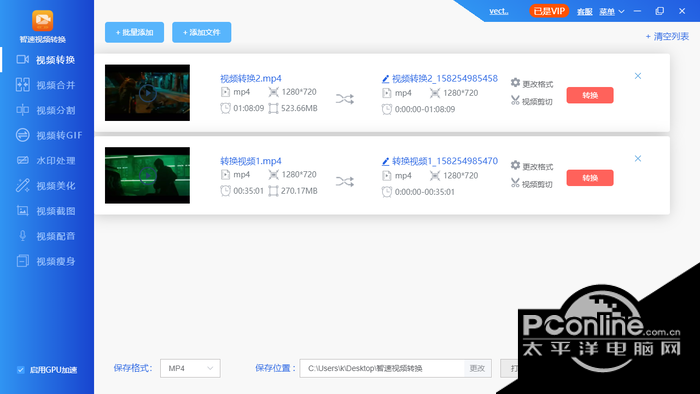Click the 视频配音 microphone icon

(x=23, y=236)
